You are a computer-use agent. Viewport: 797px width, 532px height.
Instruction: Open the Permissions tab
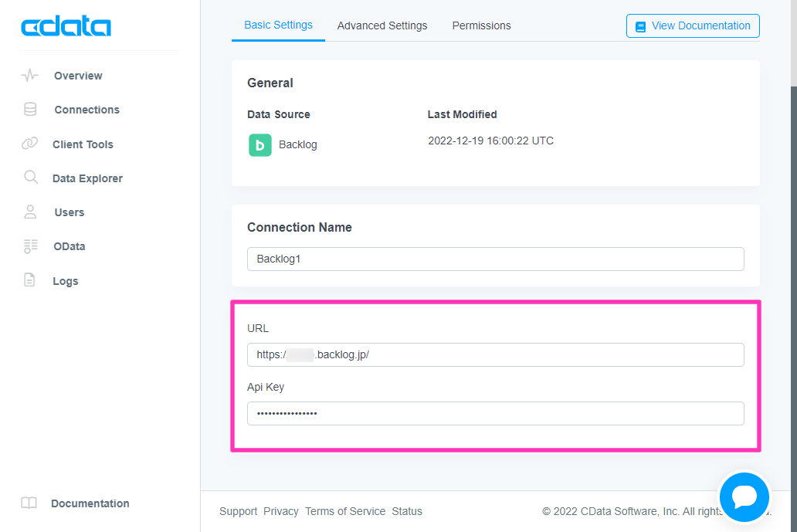coord(481,25)
